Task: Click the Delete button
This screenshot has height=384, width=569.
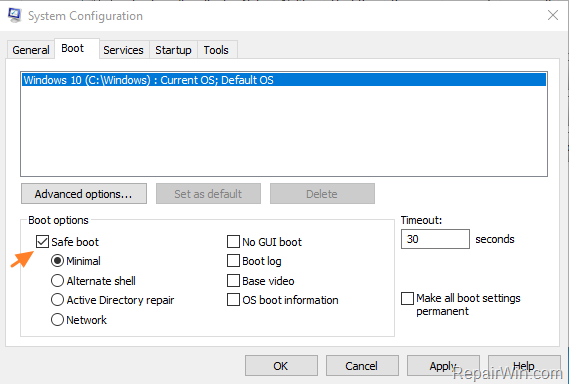Action: pyautogui.click(x=322, y=194)
